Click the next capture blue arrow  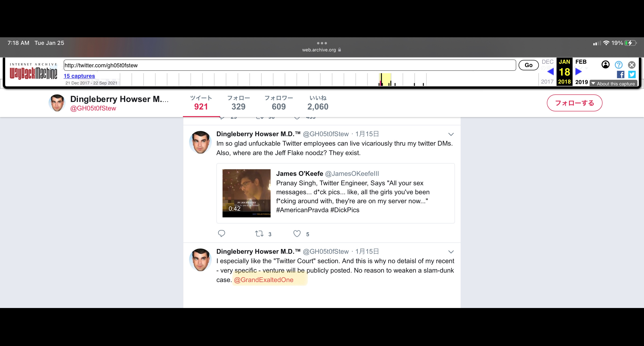click(x=578, y=72)
